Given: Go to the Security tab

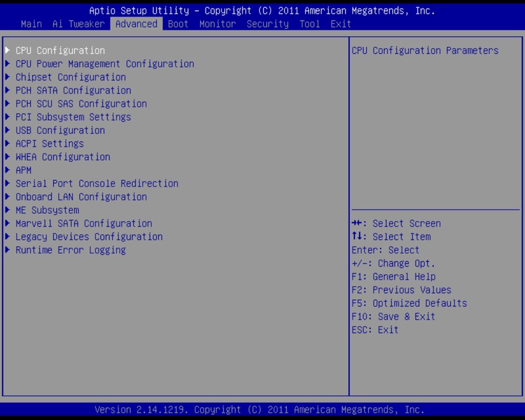Looking at the screenshot, I should click(x=267, y=24).
